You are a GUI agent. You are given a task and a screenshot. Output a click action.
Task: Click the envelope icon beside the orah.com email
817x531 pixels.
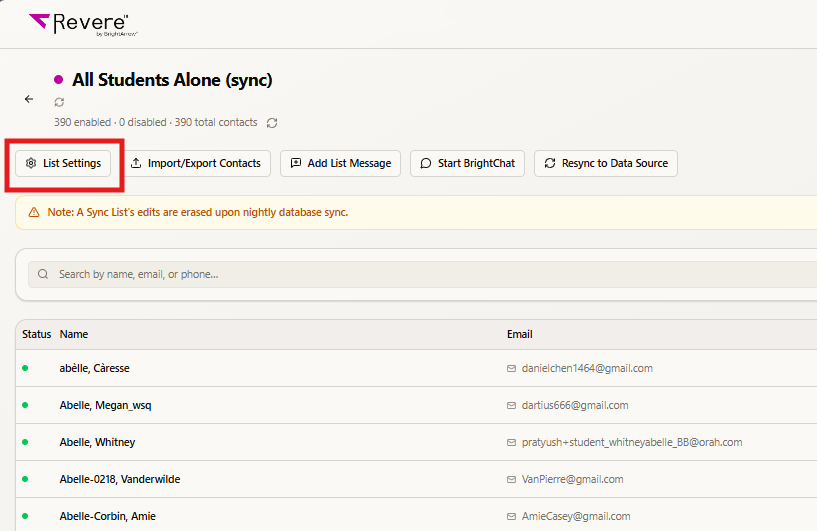(511, 442)
